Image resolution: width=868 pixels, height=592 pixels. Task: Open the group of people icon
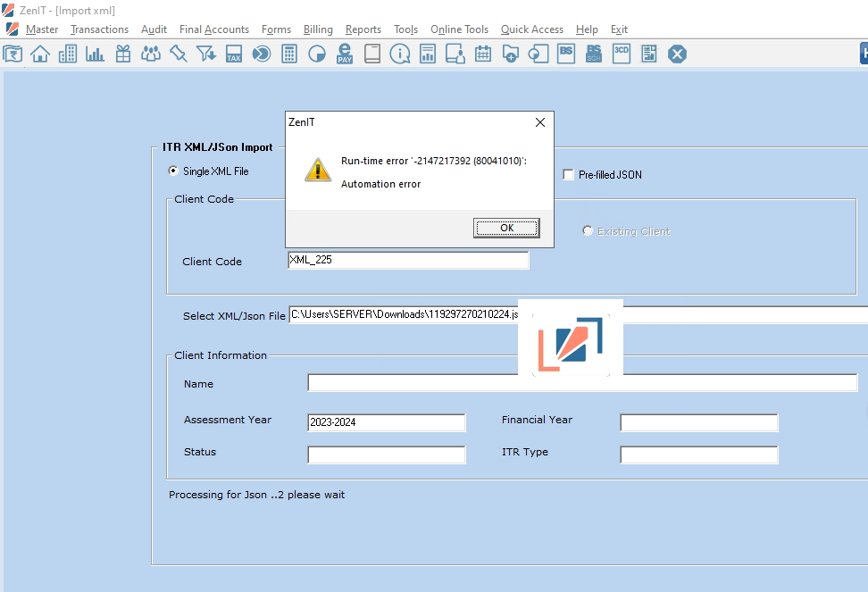tap(151, 54)
